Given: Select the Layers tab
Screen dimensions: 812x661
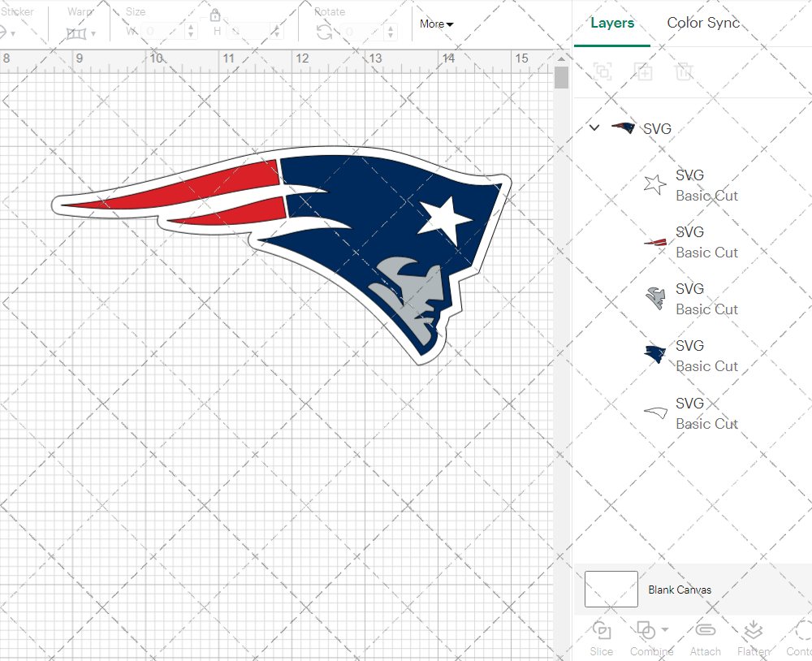Looking at the screenshot, I should coord(612,23).
